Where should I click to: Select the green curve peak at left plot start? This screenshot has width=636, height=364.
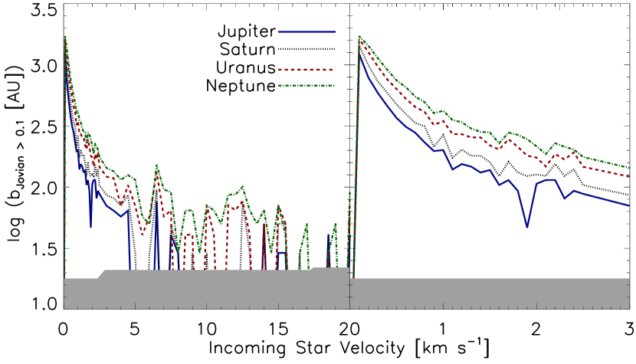pos(65,37)
